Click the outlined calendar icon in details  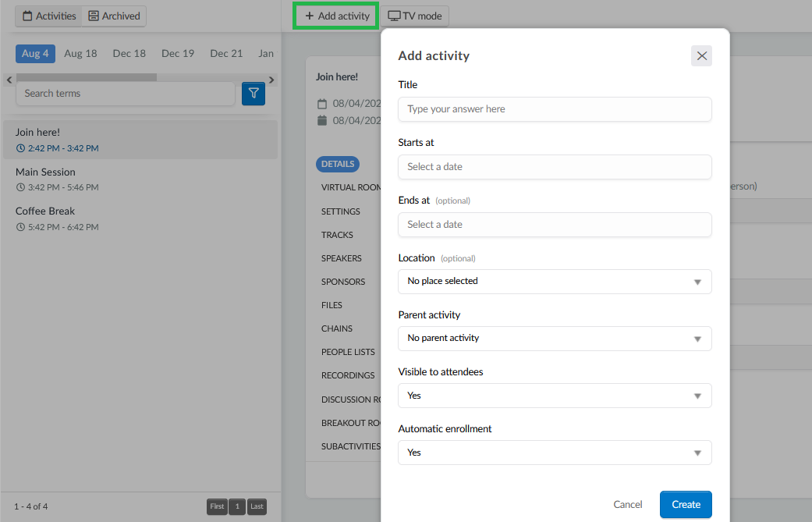pyautogui.click(x=322, y=104)
